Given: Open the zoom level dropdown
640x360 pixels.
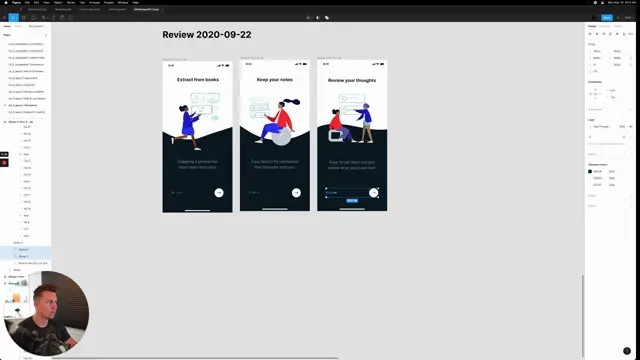Looking at the screenshot, I should 629,18.
